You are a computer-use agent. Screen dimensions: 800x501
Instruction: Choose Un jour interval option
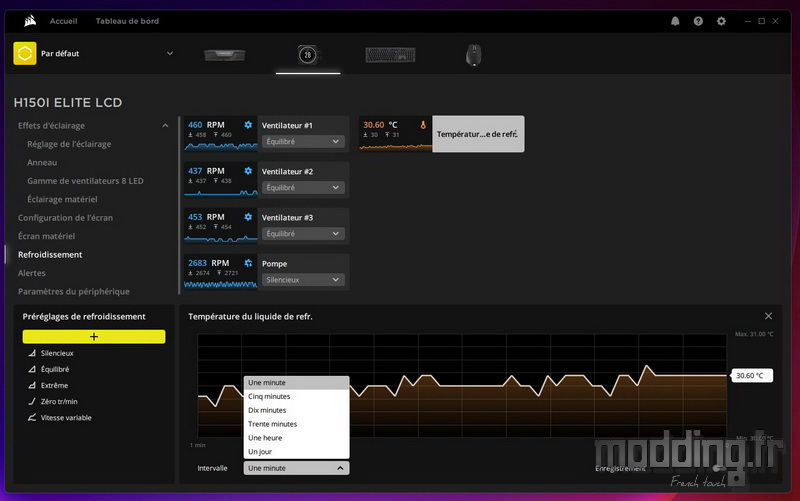pos(296,452)
